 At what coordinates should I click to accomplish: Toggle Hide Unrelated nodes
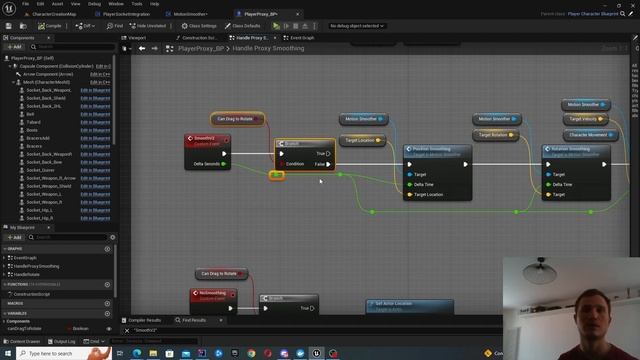coord(148,26)
